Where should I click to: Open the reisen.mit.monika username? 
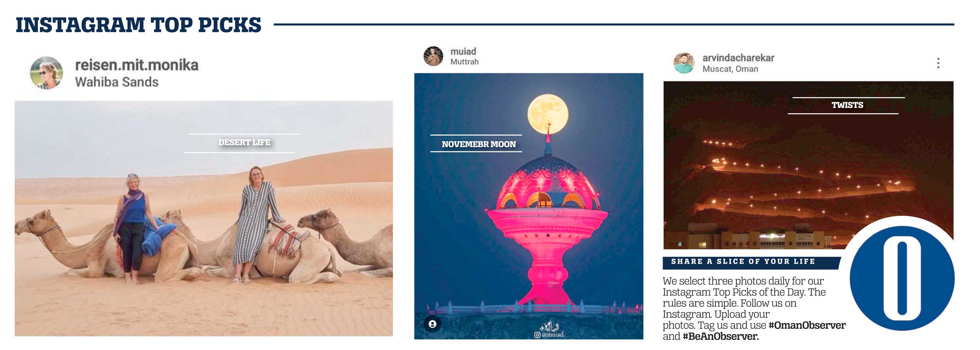[x=137, y=65]
